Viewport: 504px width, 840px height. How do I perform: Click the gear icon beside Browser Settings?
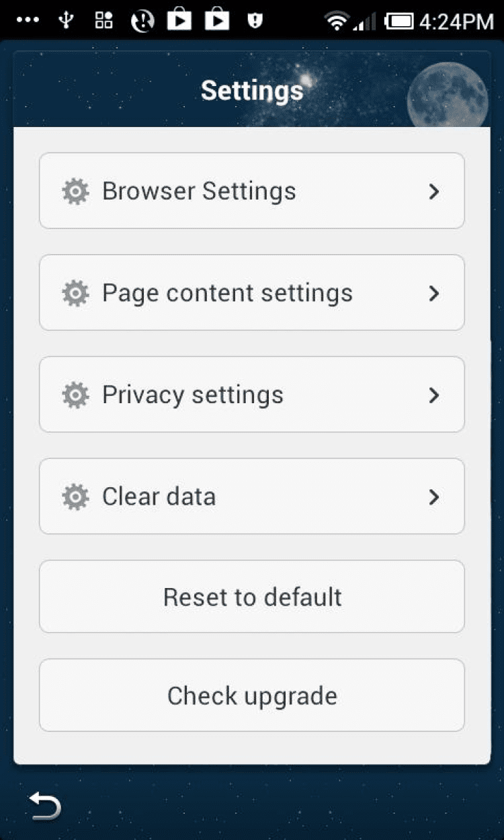[75, 192]
